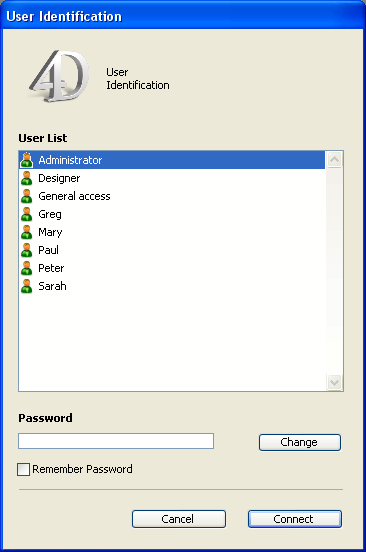Image resolution: width=366 pixels, height=552 pixels.
Task: Click the user list scroll down arrow
Action: pos(334,382)
